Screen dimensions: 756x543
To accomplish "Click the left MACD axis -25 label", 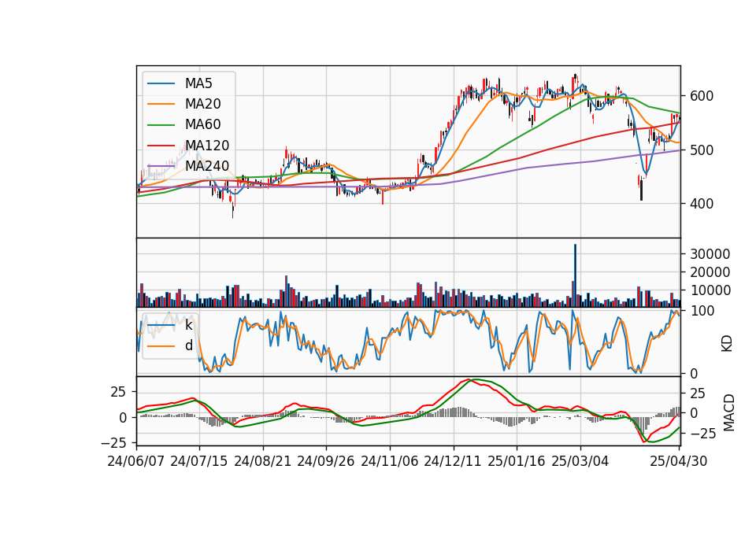I will tap(113, 442).
